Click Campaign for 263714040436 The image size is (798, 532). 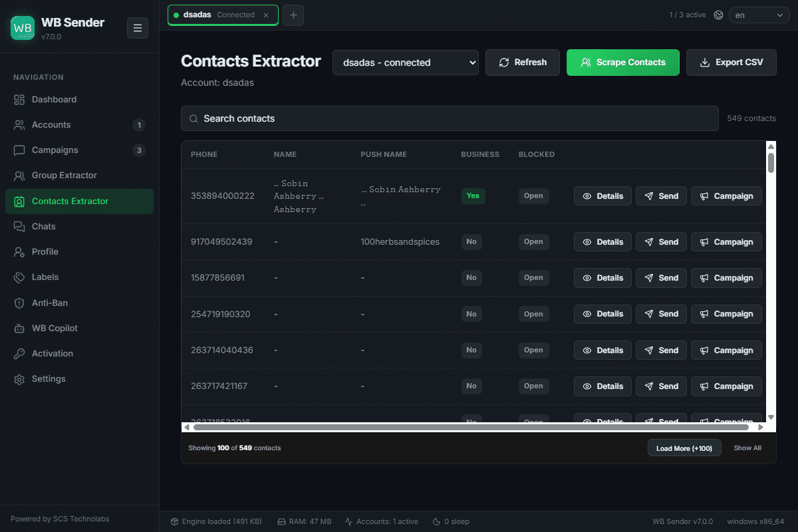click(x=726, y=350)
